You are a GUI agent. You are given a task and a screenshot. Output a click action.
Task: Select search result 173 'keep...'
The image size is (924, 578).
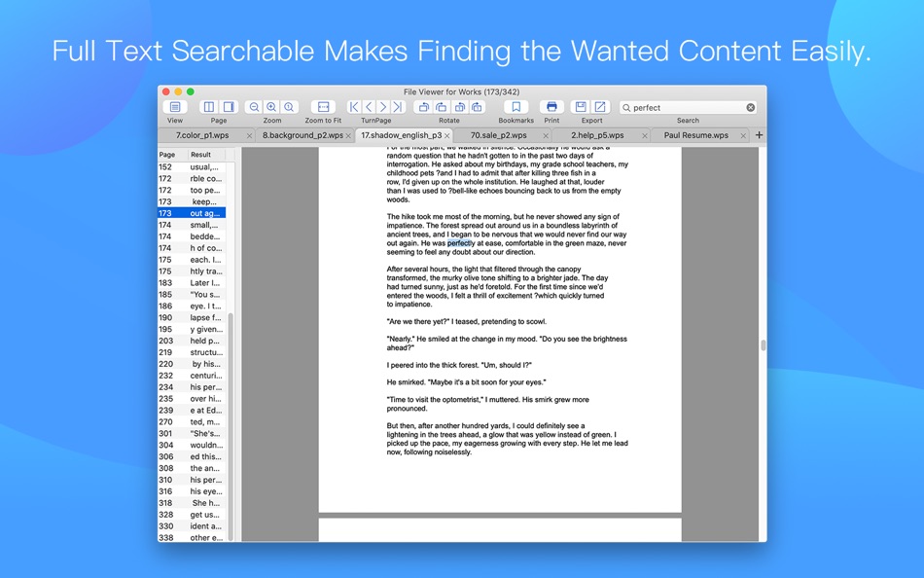192,201
